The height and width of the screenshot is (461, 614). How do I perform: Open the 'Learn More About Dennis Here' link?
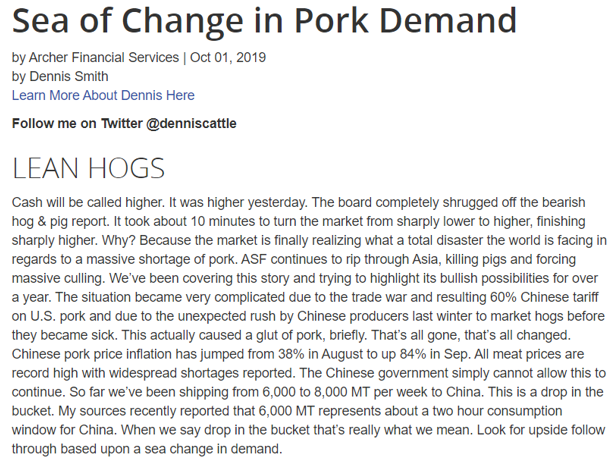point(103,95)
